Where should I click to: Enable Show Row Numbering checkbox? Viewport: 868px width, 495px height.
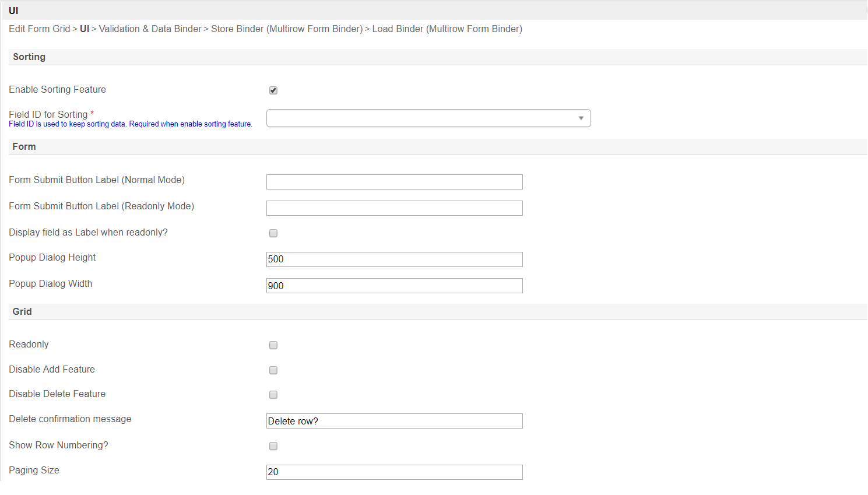point(273,446)
